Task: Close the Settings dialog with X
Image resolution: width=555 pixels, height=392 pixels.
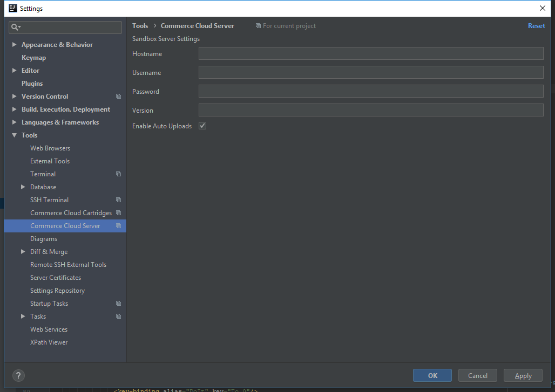Action: (542, 8)
